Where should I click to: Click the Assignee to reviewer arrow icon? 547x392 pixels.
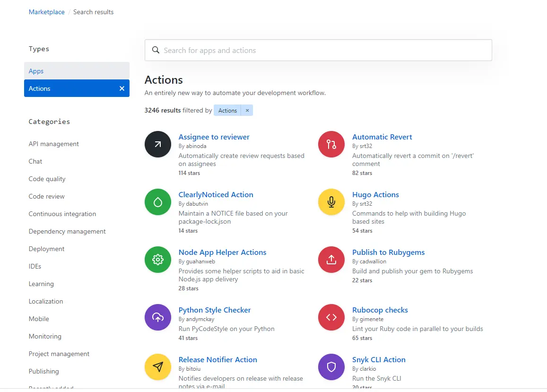[x=158, y=144]
